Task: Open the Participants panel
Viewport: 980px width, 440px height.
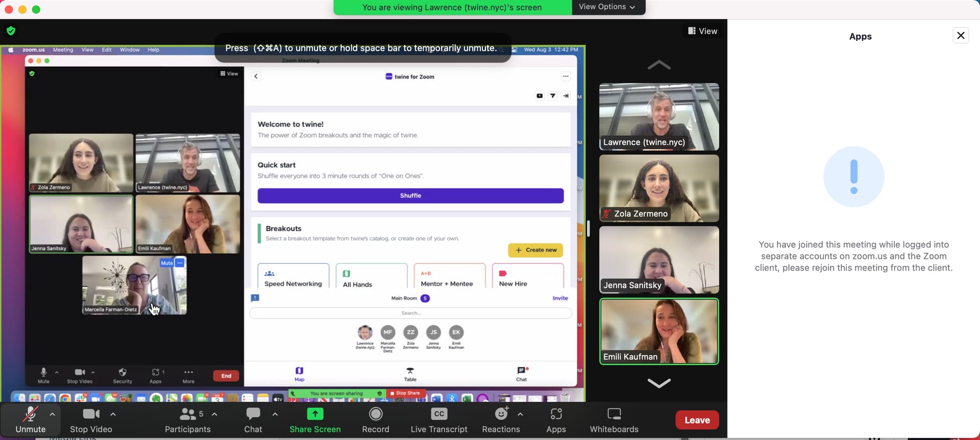Action: click(x=187, y=420)
